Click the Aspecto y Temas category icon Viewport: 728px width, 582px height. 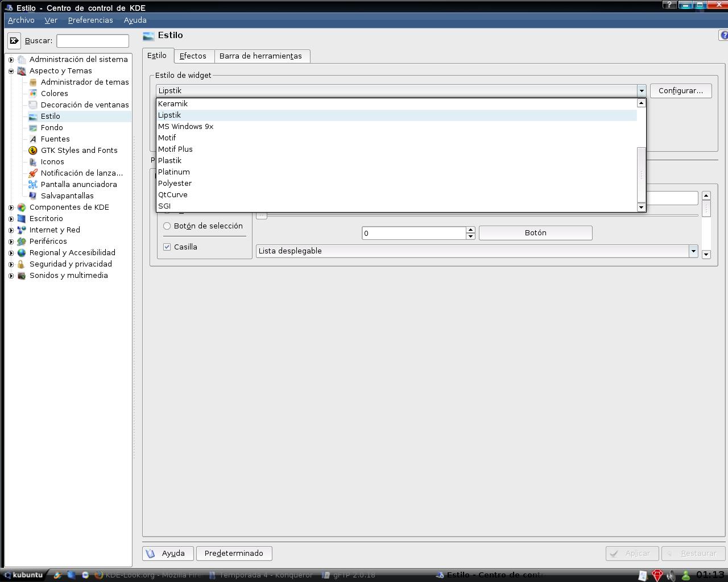click(22, 71)
